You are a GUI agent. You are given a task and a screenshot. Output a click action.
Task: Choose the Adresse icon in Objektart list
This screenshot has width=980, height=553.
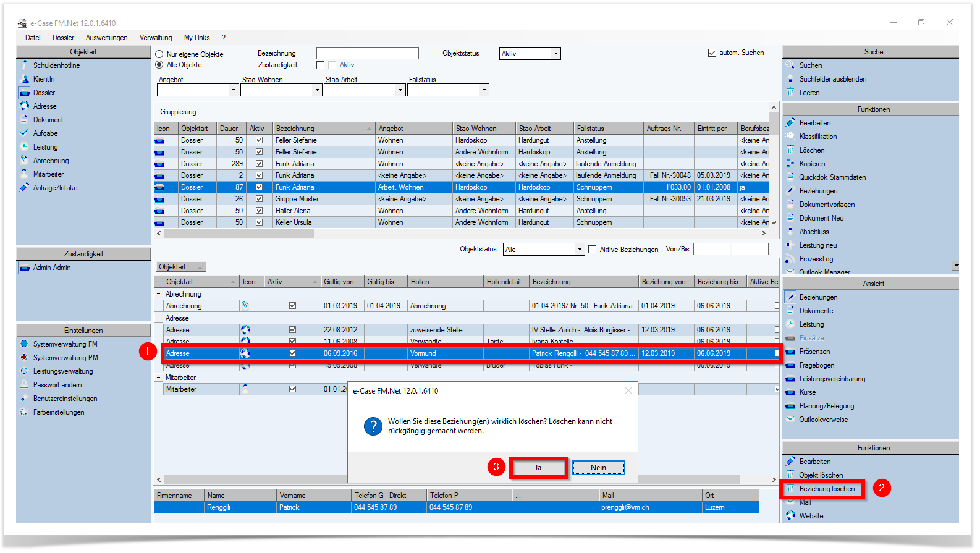(x=25, y=106)
